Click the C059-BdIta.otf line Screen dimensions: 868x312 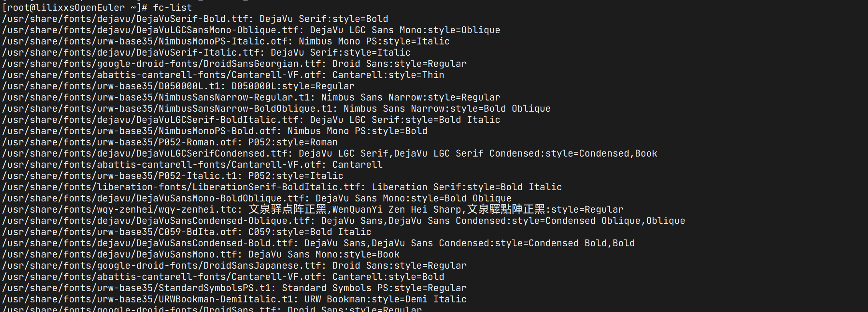[187, 232]
